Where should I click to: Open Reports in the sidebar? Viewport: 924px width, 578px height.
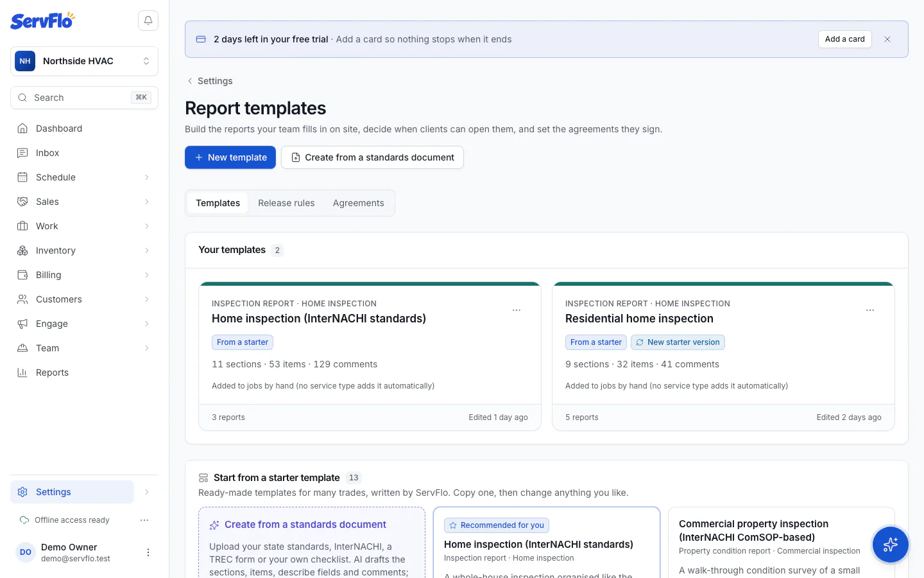pos(84,372)
